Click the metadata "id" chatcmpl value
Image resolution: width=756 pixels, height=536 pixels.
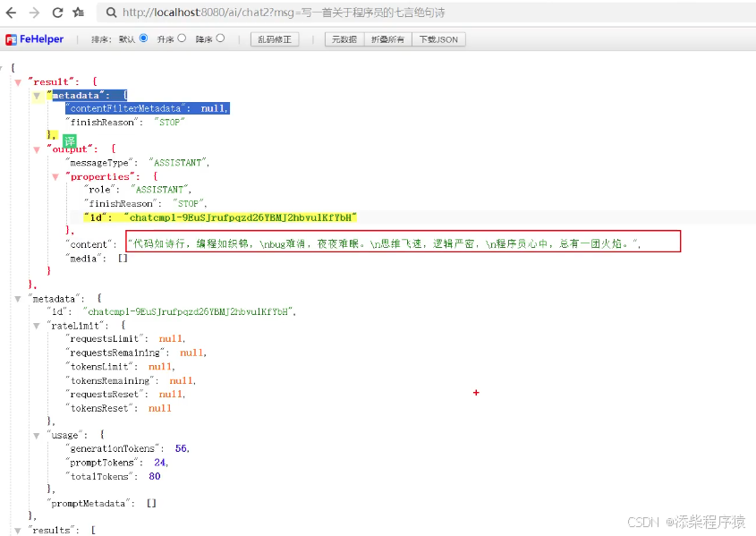pos(188,312)
